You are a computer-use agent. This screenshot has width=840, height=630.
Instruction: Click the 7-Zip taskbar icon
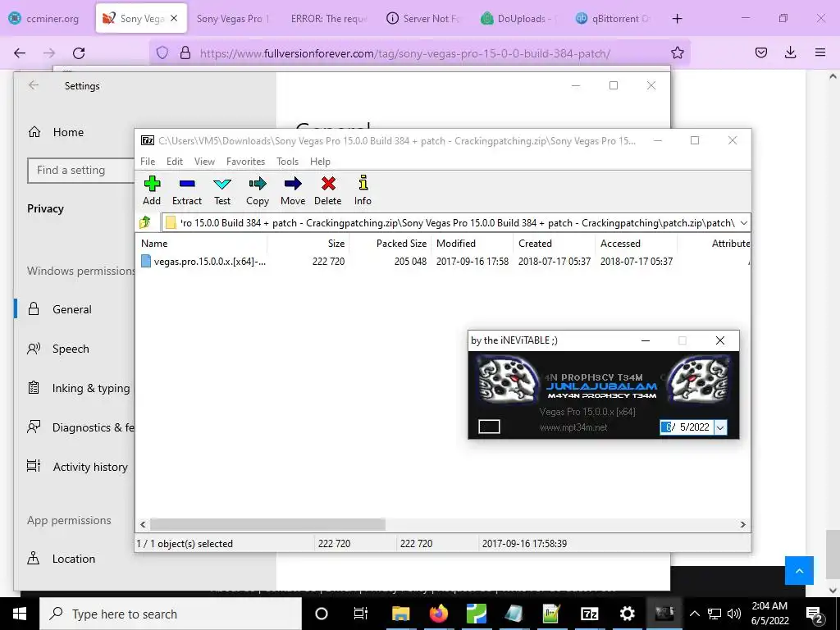click(x=589, y=614)
